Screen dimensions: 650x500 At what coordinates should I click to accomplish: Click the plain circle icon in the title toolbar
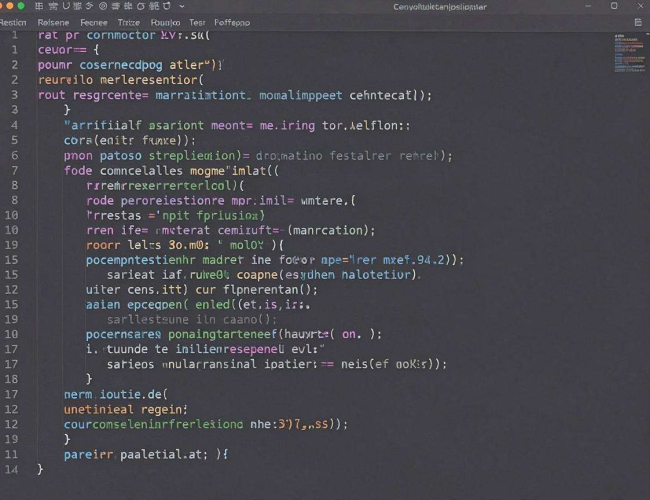[x=141, y=6]
